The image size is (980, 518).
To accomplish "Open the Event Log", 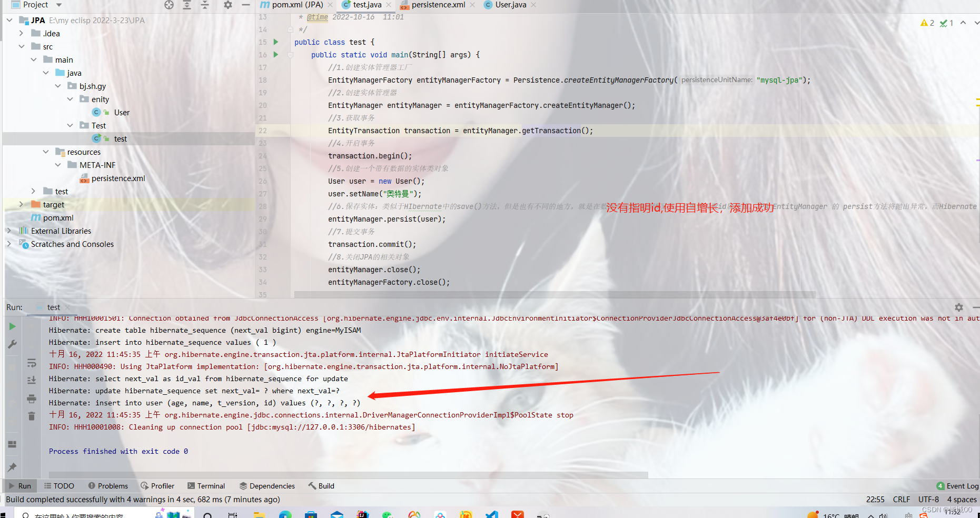I will [957, 486].
